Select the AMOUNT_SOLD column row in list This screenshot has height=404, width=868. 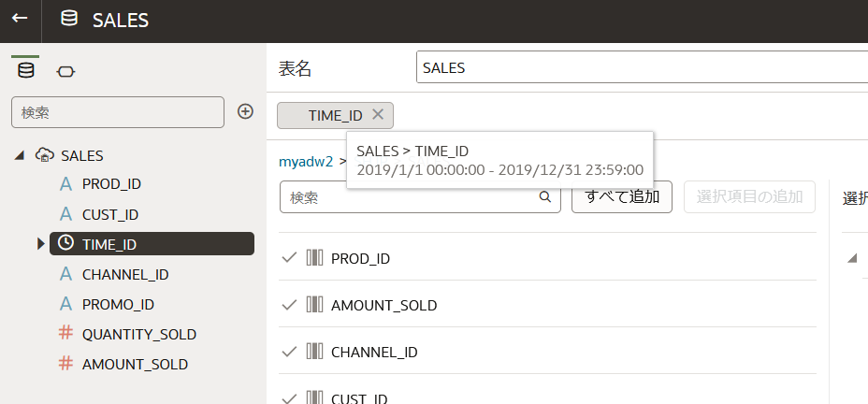(x=547, y=305)
